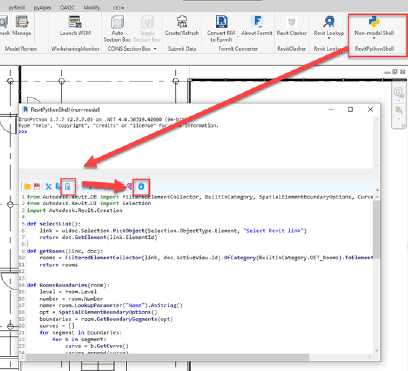
Task: Open the Modify ribbon tab
Action: tap(92, 7)
